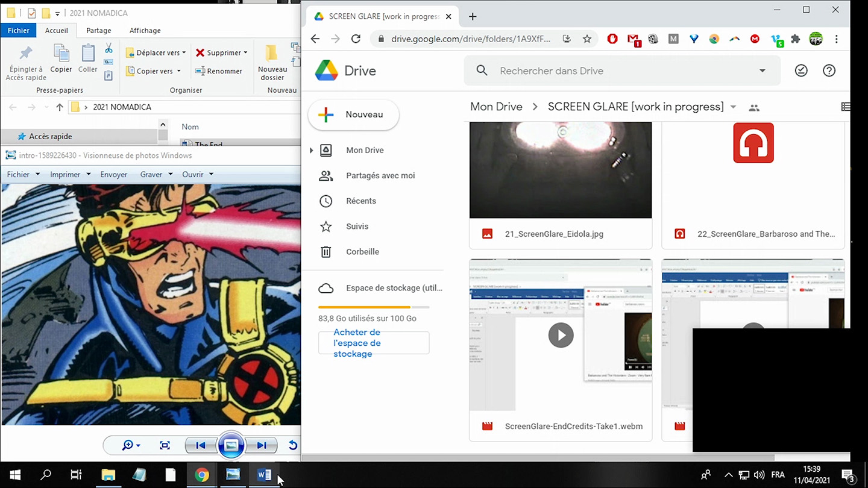The width and height of the screenshot is (868, 488).
Task: Go up one folder level in Explorer
Action: click(59, 107)
